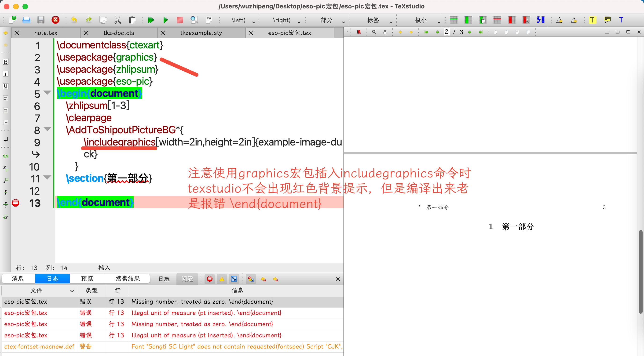644x356 pixels.
Task: Click the Bold B icon in sidebar
Action: (x=6, y=62)
